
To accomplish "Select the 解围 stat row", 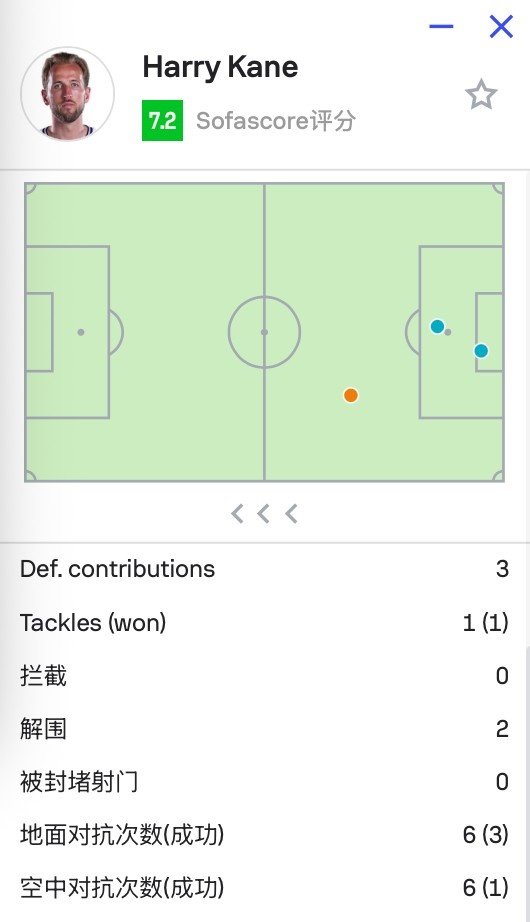I will [265, 729].
